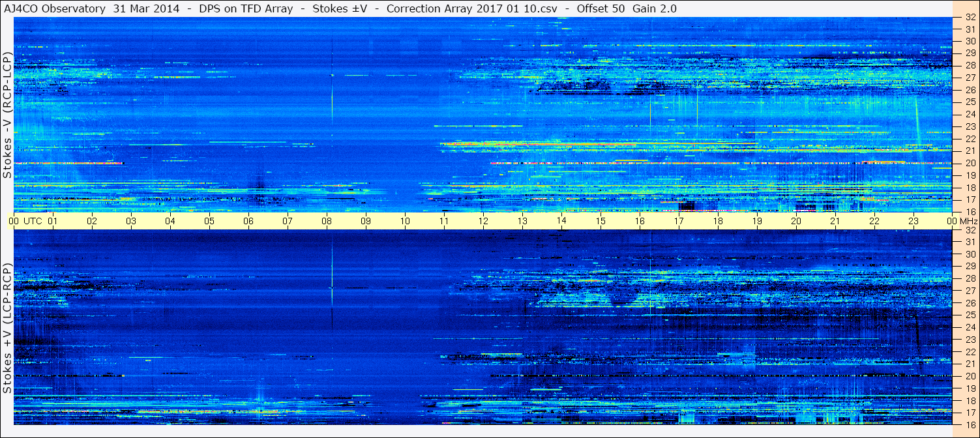The width and height of the screenshot is (980, 438).
Task: Select the 03 hour marker
Action: pos(131,221)
